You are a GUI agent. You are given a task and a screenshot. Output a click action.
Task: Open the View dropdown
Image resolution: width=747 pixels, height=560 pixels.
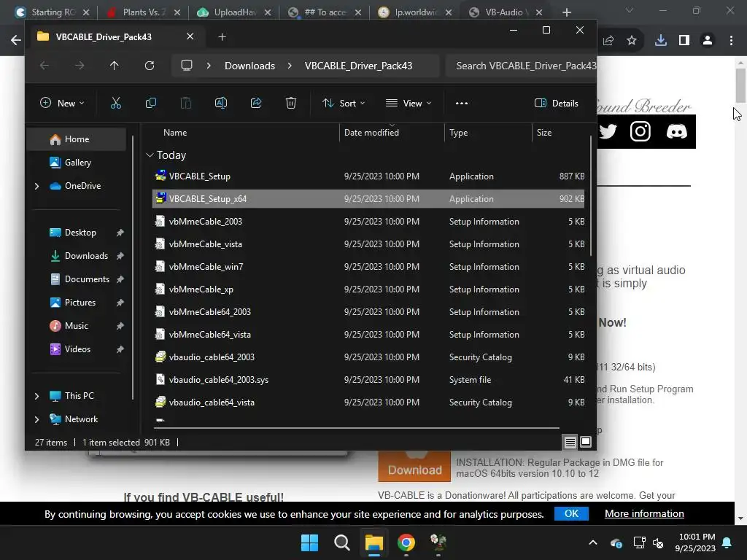click(x=409, y=103)
